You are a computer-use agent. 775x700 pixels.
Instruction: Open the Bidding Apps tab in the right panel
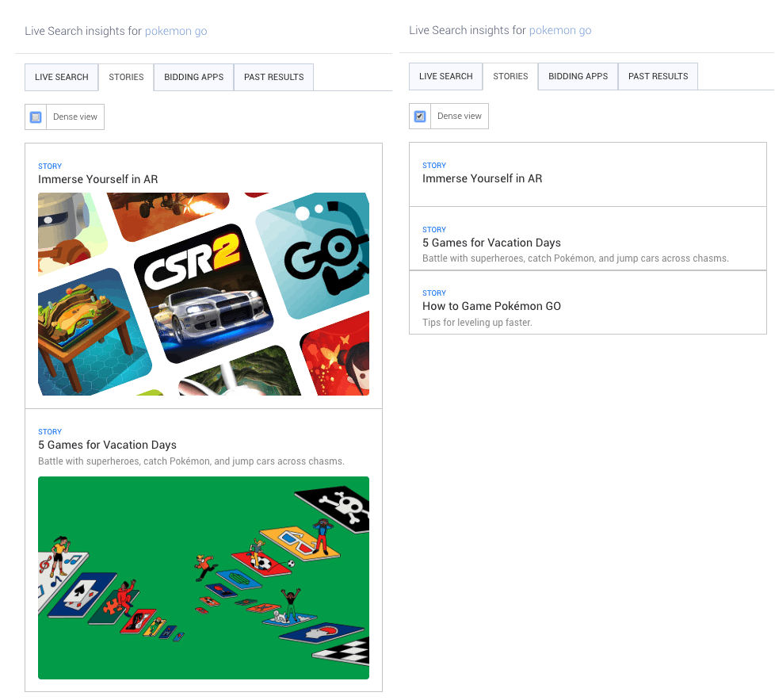(578, 77)
